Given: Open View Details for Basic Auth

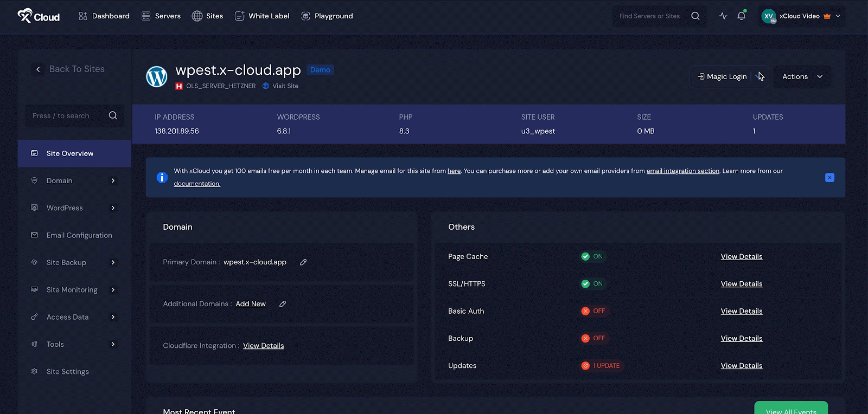Looking at the screenshot, I should pos(742,311).
